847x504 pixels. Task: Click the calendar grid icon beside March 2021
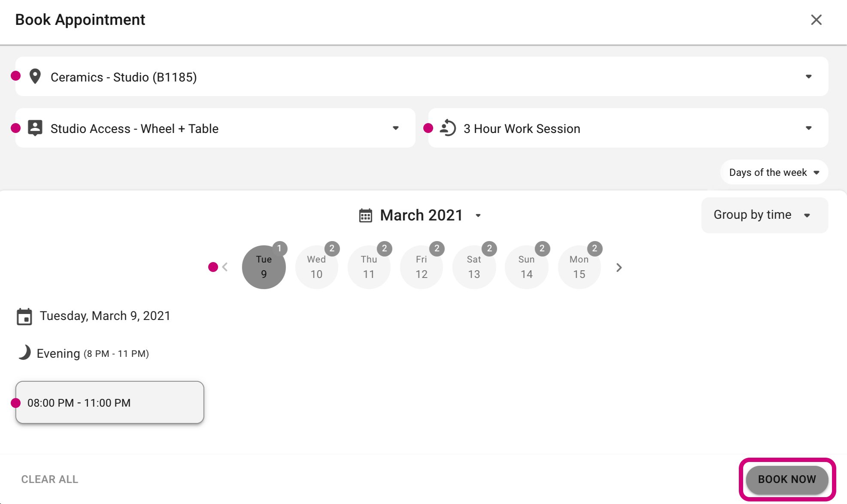[x=365, y=215]
